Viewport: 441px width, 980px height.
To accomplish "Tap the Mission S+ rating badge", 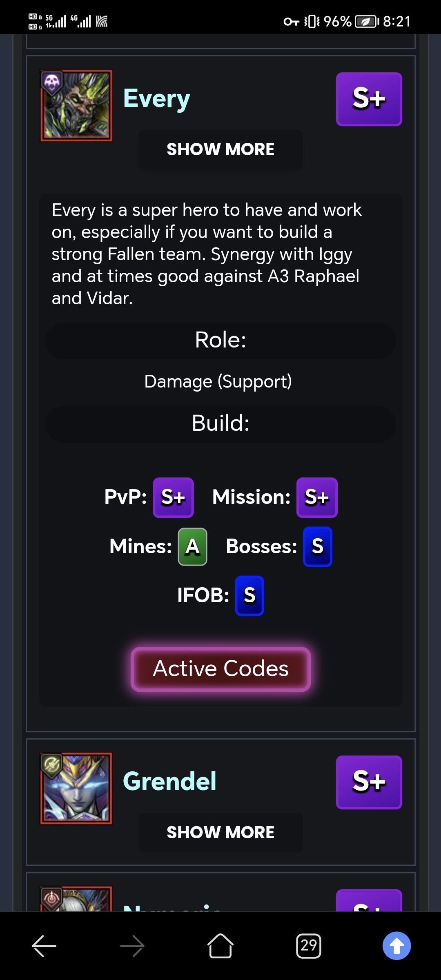I will pyautogui.click(x=317, y=497).
